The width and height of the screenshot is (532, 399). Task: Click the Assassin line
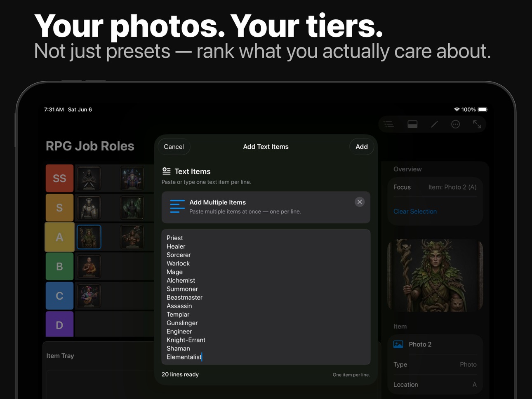(x=179, y=306)
